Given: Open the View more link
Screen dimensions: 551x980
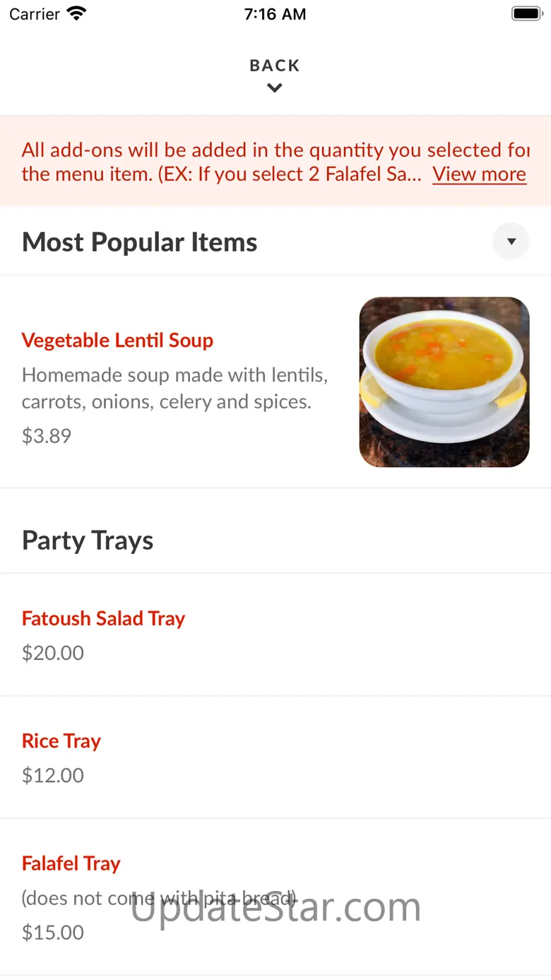Looking at the screenshot, I should [x=480, y=174].
